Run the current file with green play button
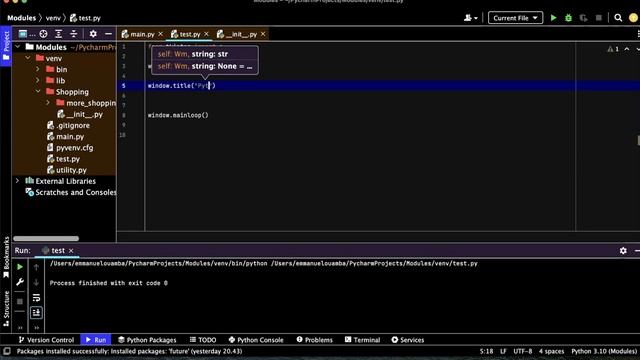The width and height of the screenshot is (640, 360). pyautogui.click(x=553, y=18)
